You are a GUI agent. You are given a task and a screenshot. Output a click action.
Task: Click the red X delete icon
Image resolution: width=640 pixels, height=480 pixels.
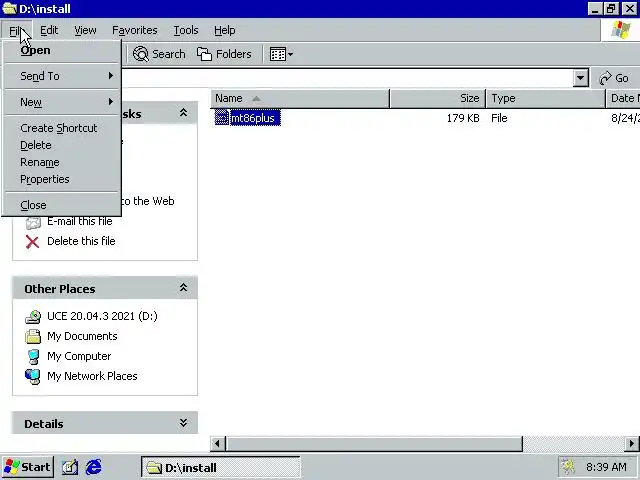[33, 242]
